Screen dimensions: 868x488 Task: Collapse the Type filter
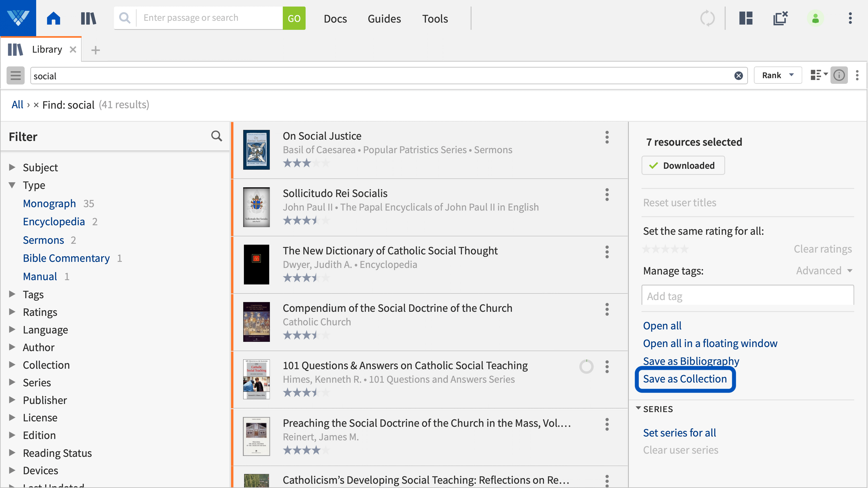pos(12,185)
